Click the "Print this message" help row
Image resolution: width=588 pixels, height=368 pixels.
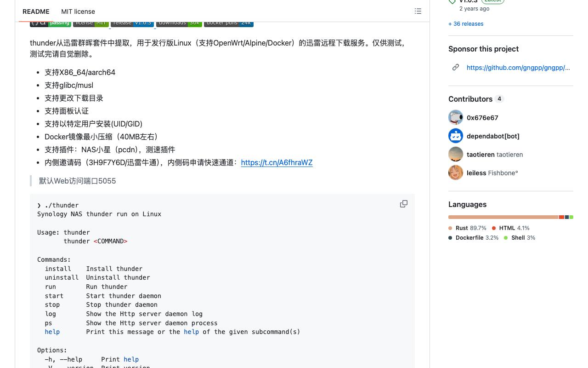pos(172,332)
